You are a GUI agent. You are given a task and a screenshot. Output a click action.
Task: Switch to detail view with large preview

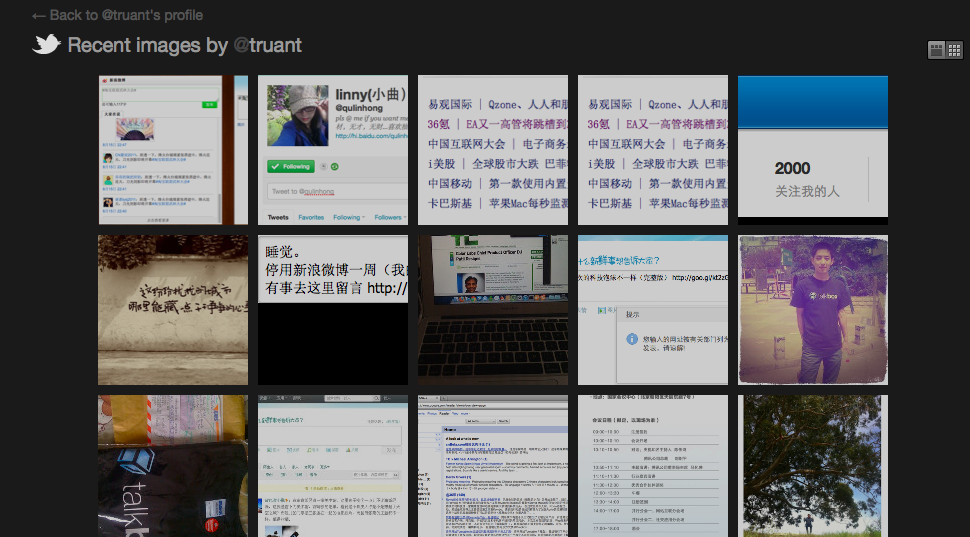936,50
